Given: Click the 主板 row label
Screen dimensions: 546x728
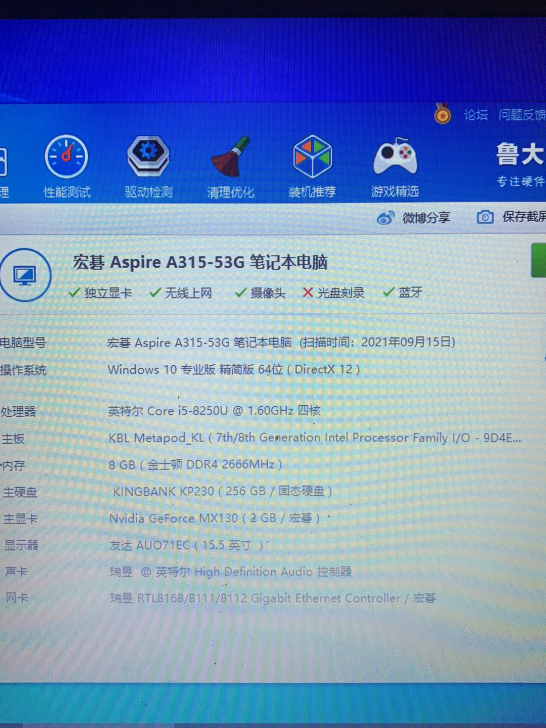Looking at the screenshot, I should [13, 438].
